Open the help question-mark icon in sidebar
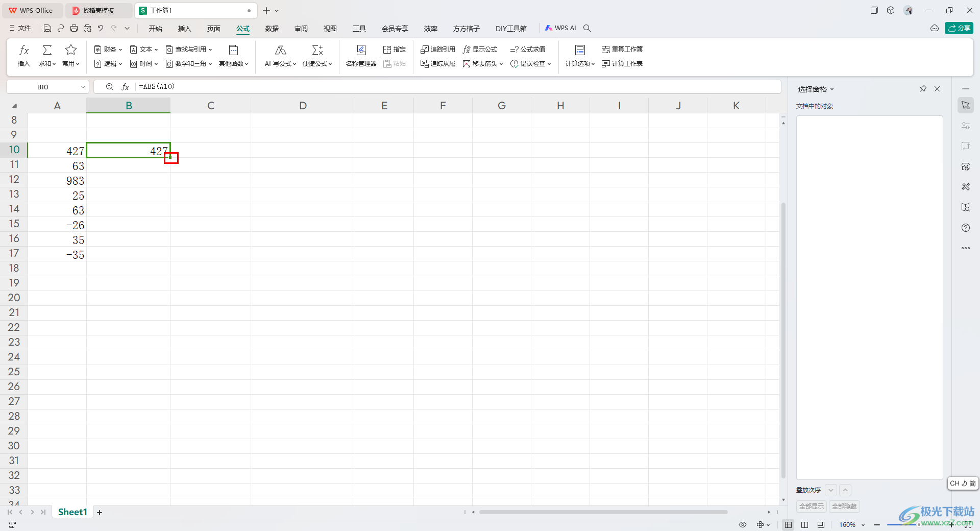 [966, 228]
